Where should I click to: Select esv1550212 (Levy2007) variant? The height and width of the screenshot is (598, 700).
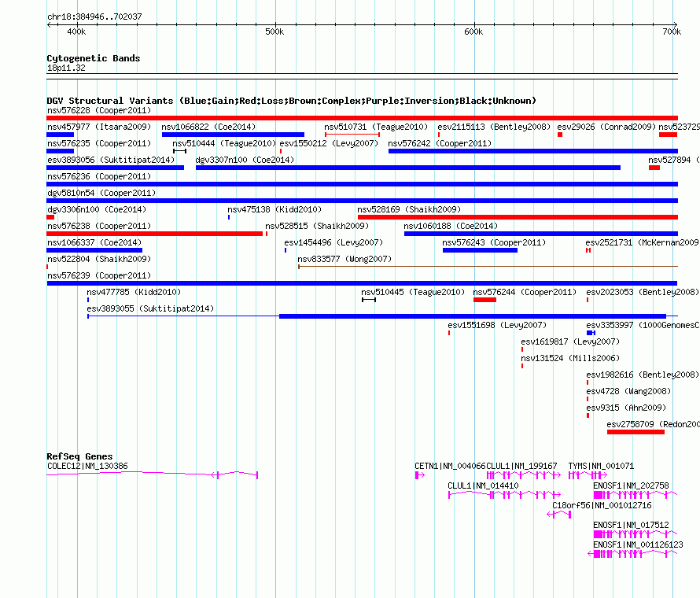click(281, 151)
